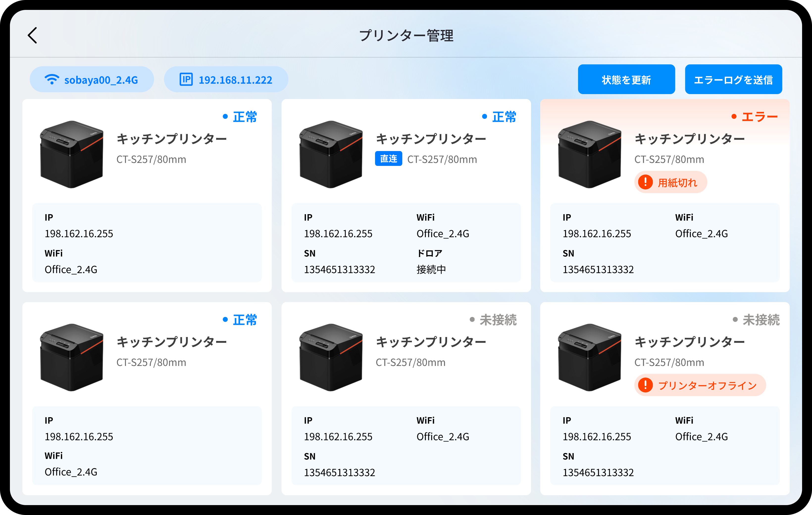Click the IP badge icon beside 192.168.11.222
The image size is (812, 515).
point(186,79)
